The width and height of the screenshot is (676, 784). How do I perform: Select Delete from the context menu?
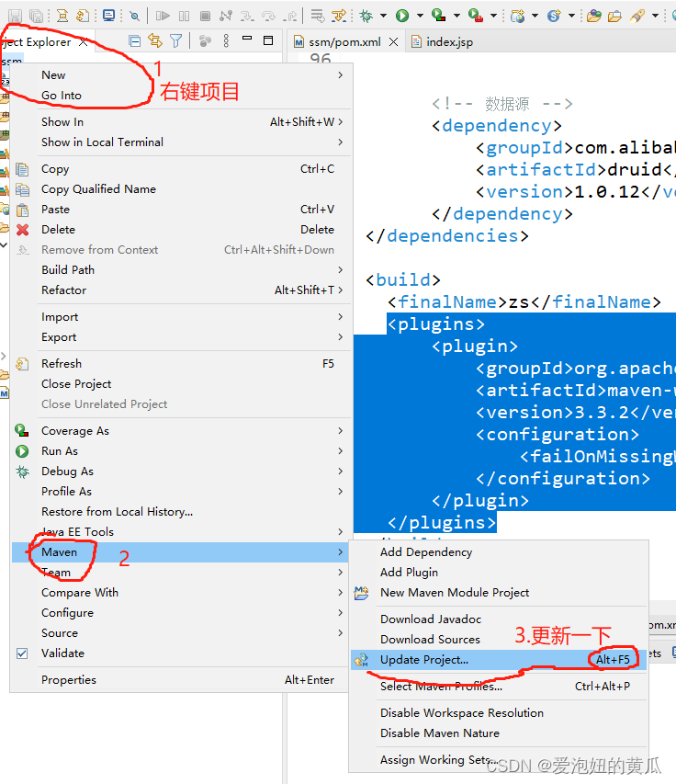(x=181, y=230)
